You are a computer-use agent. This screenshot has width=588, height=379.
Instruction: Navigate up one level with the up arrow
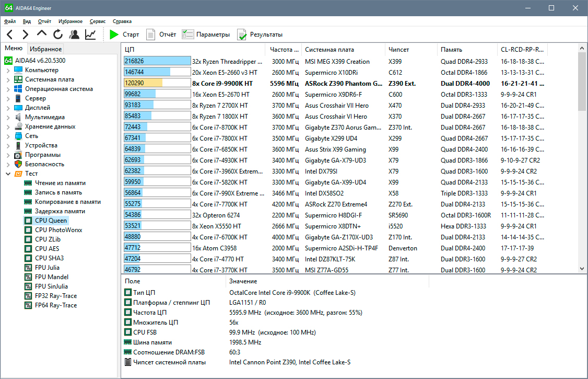[x=42, y=34]
